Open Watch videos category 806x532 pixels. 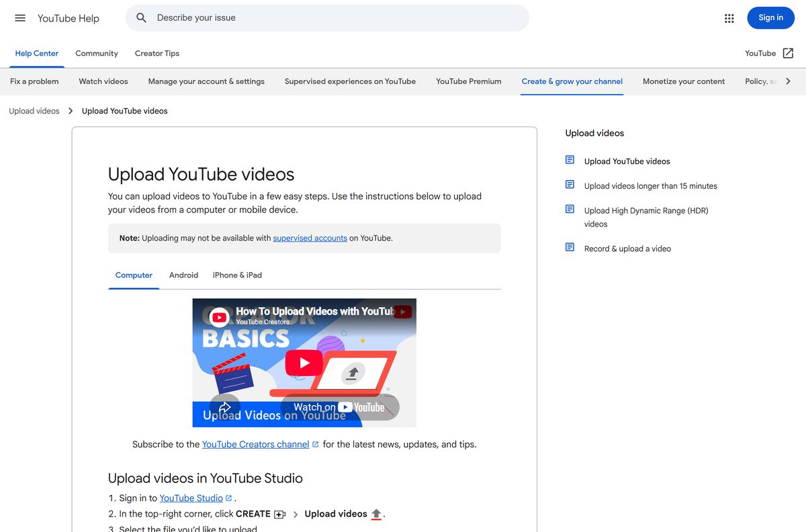(103, 81)
